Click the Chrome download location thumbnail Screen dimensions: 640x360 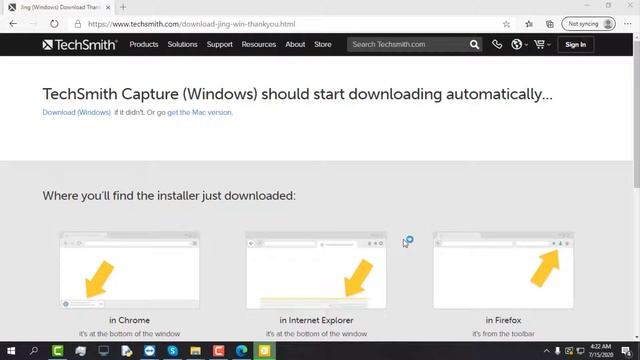point(129,270)
